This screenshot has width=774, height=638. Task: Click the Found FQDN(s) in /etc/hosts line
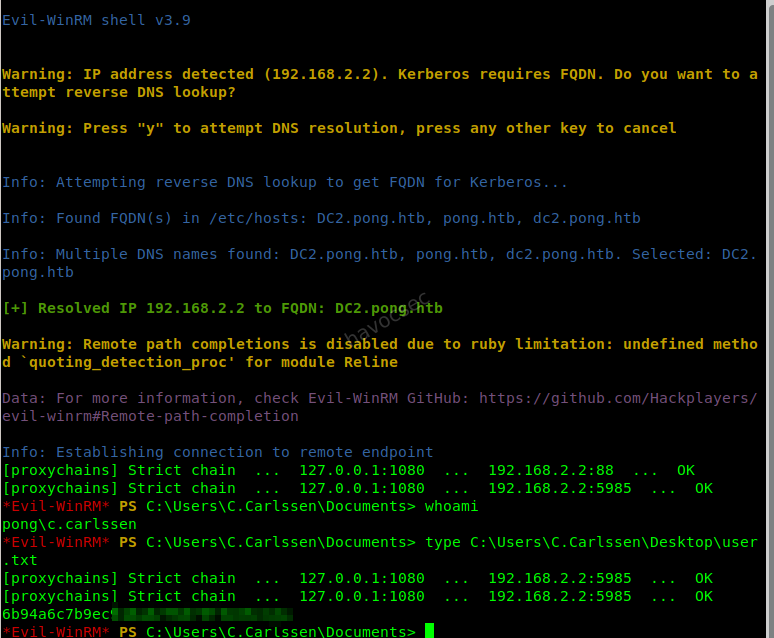tap(321, 218)
